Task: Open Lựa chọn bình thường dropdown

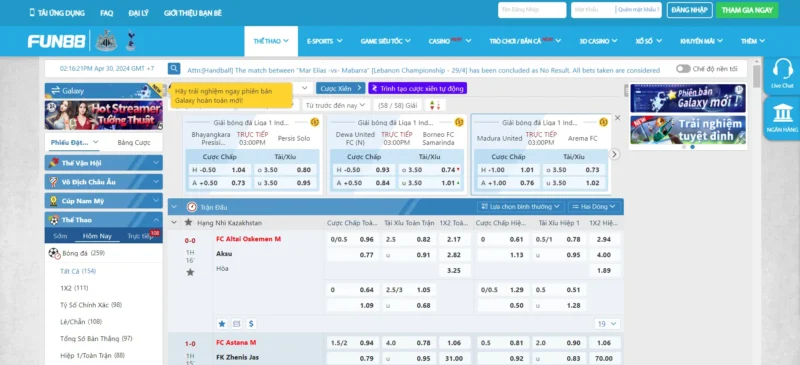Action: click(x=521, y=207)
